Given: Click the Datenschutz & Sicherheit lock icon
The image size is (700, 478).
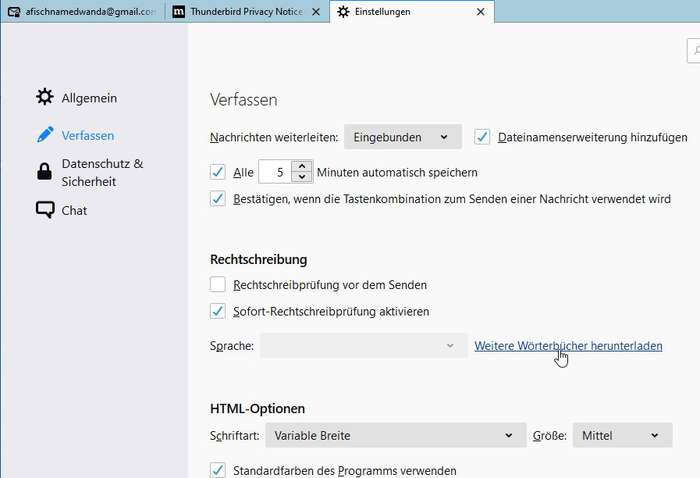Looking at the screenshot, I should coord(44,172).
